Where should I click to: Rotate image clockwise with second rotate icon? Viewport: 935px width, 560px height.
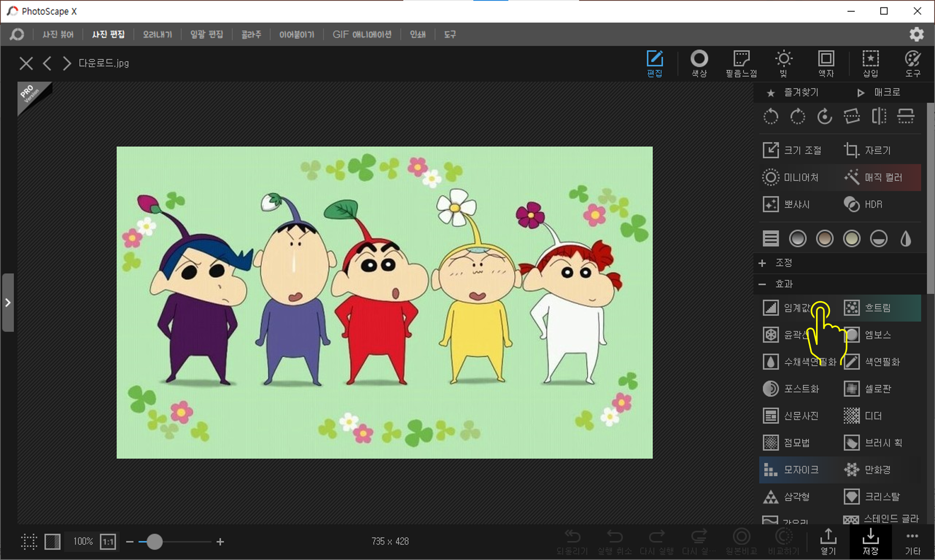click(x=798, y=116)
